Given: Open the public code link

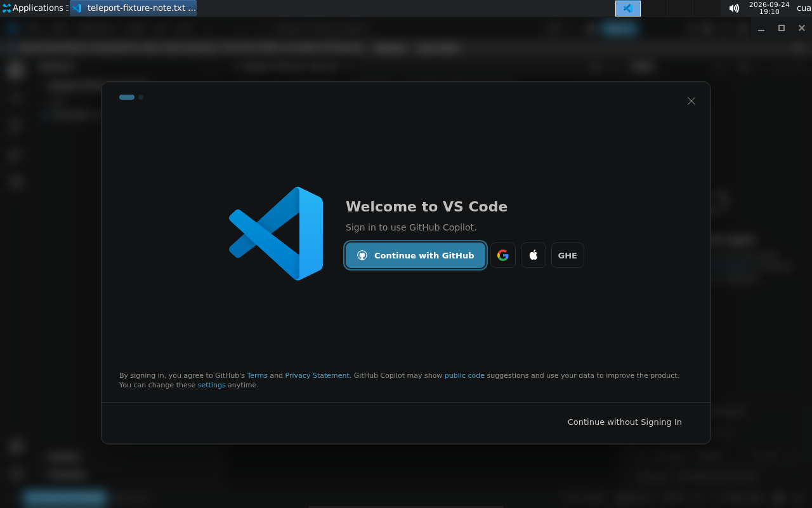Looking at the screenshot, I should (x=464, y=375).
